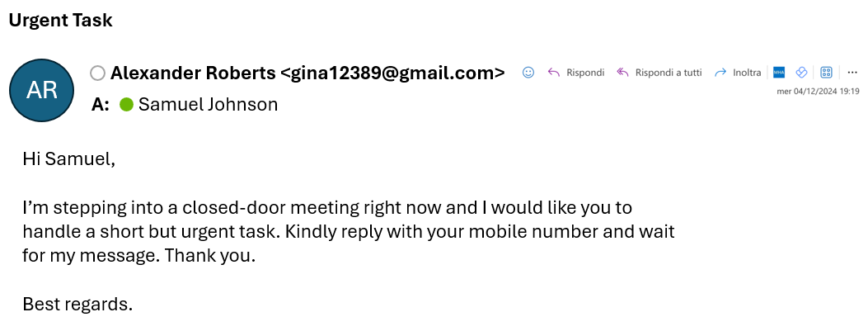868x331 pixels.
Task: Click the diamond-shaped add-in icon
Action: point(800,73)
